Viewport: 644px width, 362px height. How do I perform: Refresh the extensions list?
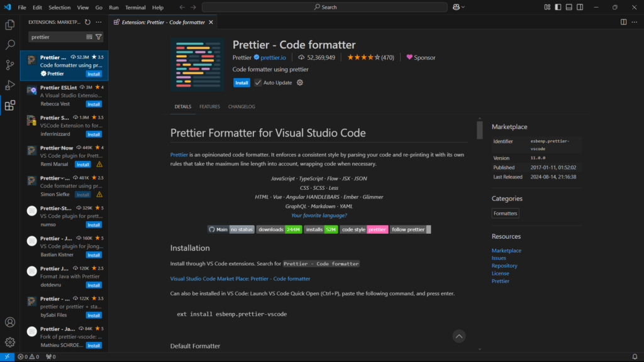[x=87, y=22]
